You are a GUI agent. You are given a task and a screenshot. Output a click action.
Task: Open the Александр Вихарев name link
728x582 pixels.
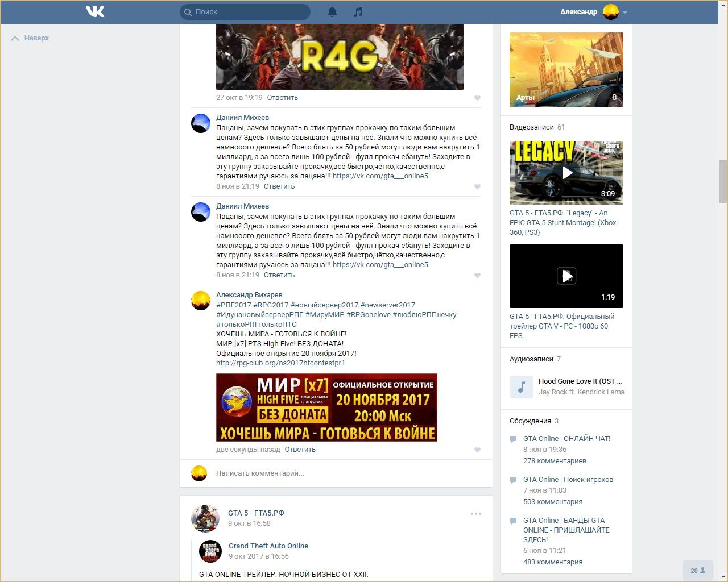249,295
